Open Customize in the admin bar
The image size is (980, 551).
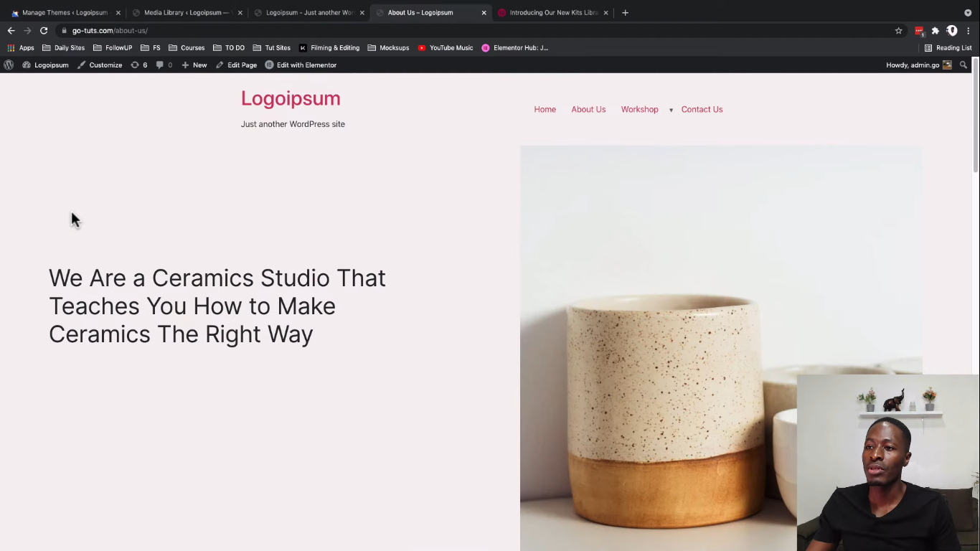click(x=100, y=65)
